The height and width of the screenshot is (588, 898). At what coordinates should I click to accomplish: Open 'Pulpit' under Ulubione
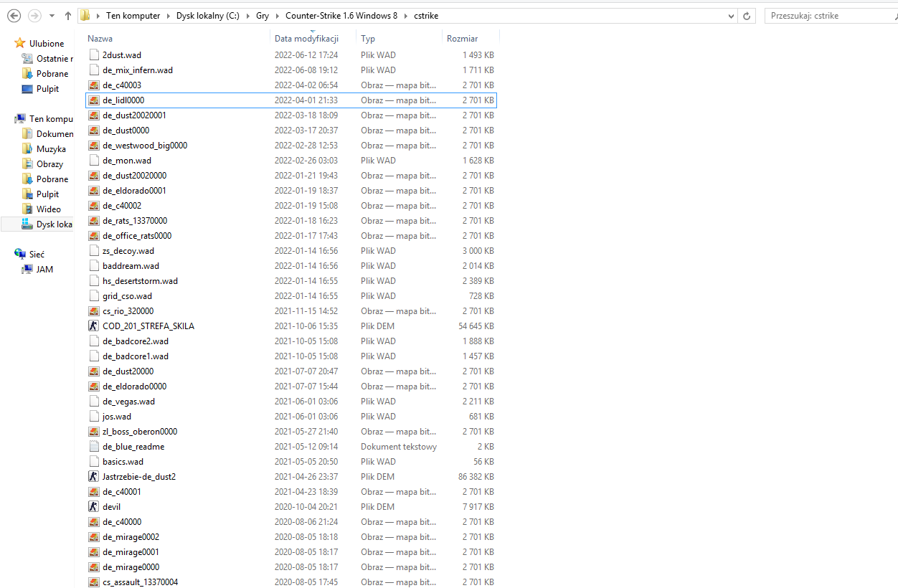coord(40,89)
